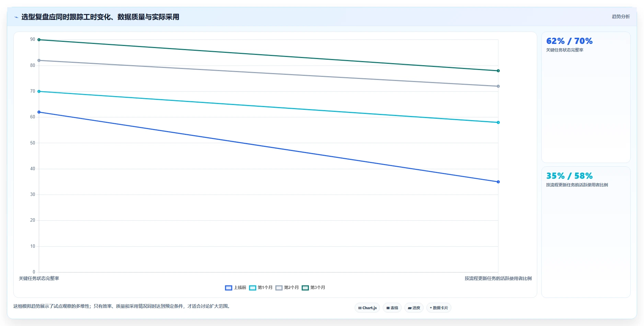Click the 上线前 data point at 62
The height and width of the screenshot is (326, 644).
click(39, 112)
